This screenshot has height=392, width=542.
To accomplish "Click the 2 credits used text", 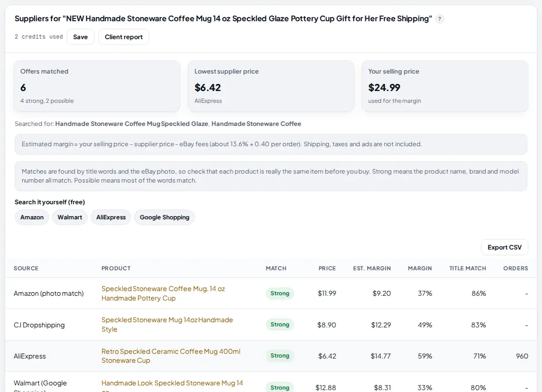I will (39, 37).
